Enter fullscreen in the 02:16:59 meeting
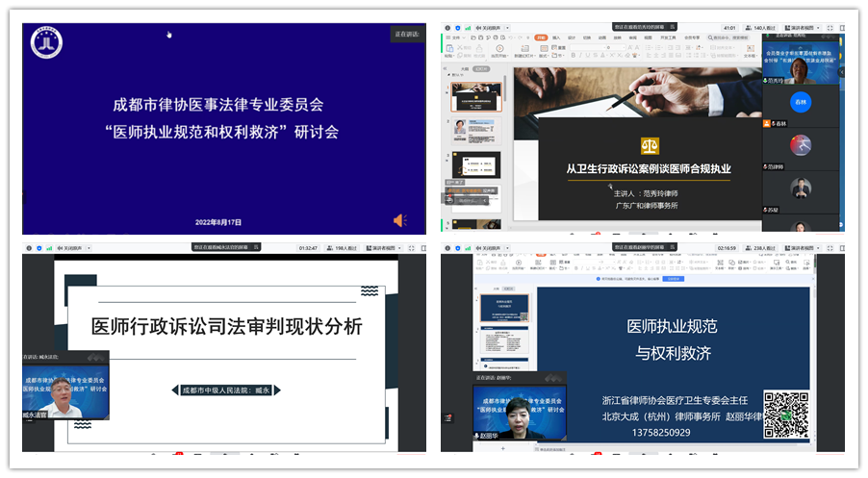868x478 pixels. pyautogui.click(x=830, y=248)
